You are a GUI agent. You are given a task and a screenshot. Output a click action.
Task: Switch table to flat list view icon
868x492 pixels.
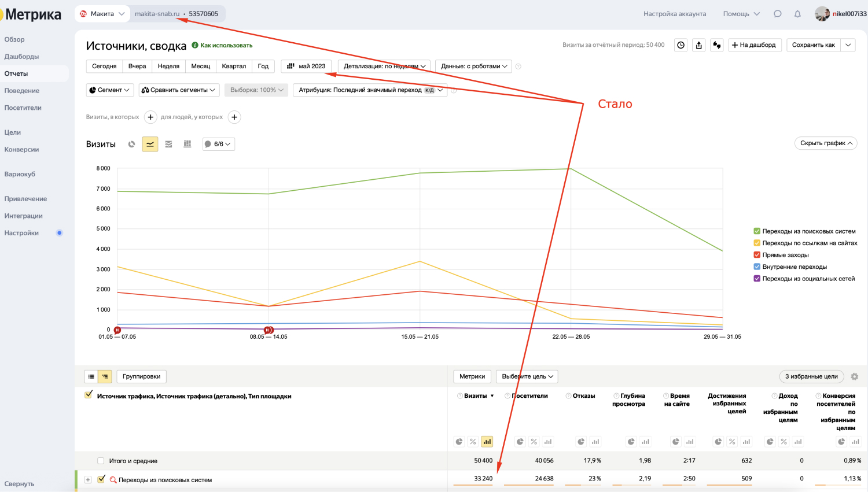(91, 376)
